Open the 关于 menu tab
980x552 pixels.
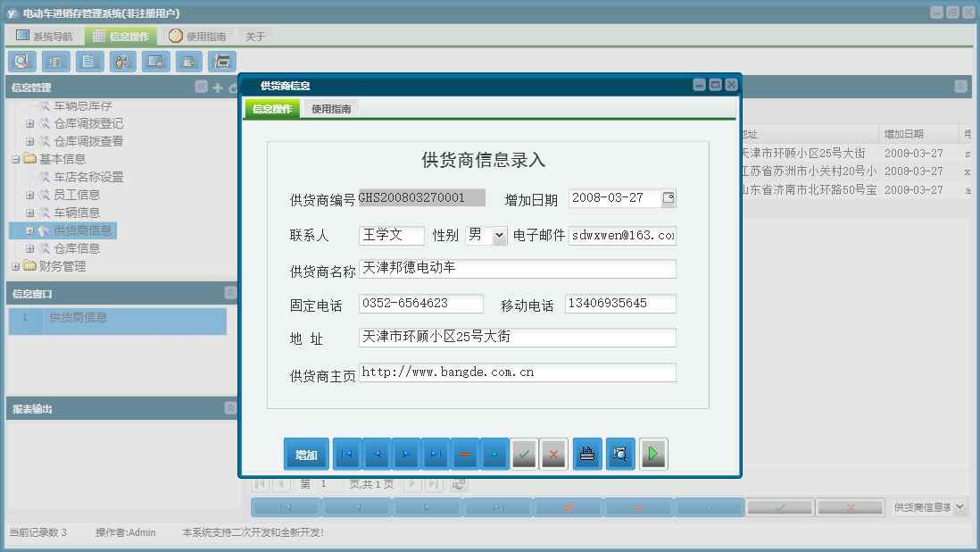pos(255,37)
